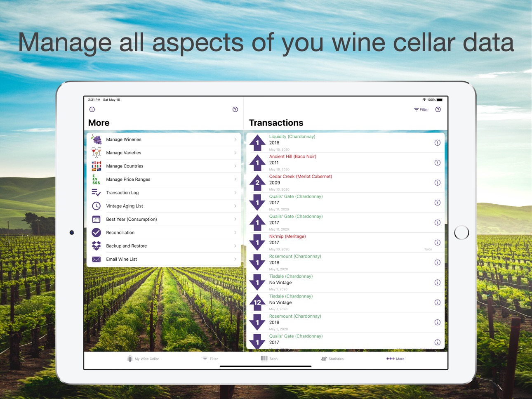Show info for Rosemount (Chardonnay) May 9
This screenshot has height=399, width=532.
[x=438, y=262]
